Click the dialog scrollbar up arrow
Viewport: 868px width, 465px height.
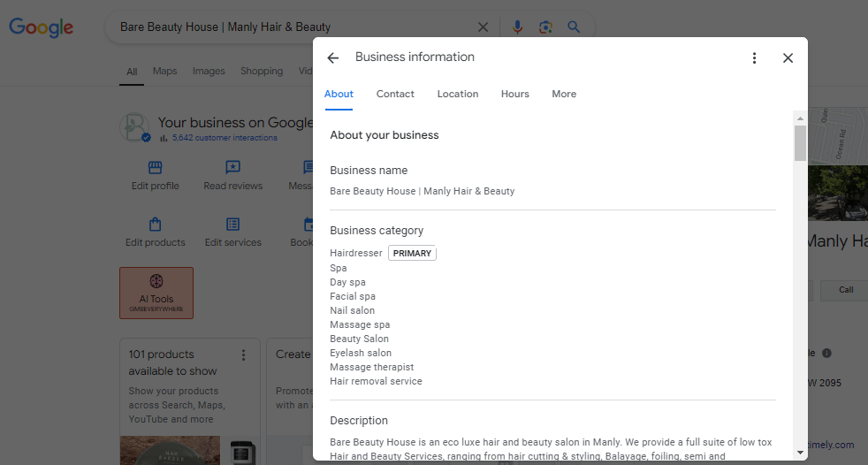(x=800, y=118)
